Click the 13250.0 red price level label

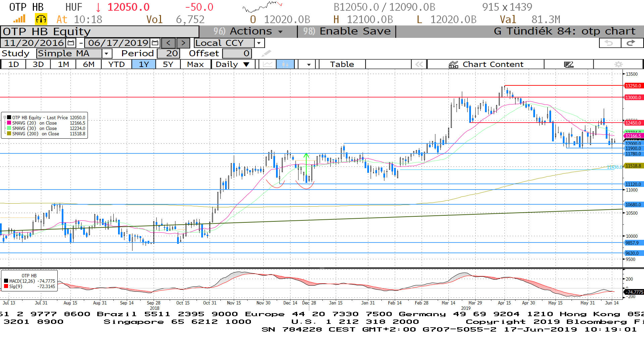pyautogui.click(x=633, y=86)
